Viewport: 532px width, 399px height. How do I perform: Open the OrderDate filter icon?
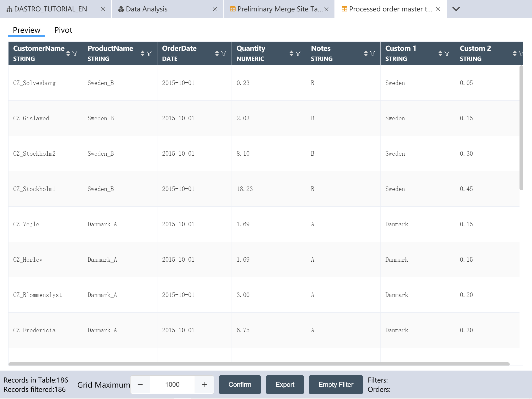tap(224, 53)
